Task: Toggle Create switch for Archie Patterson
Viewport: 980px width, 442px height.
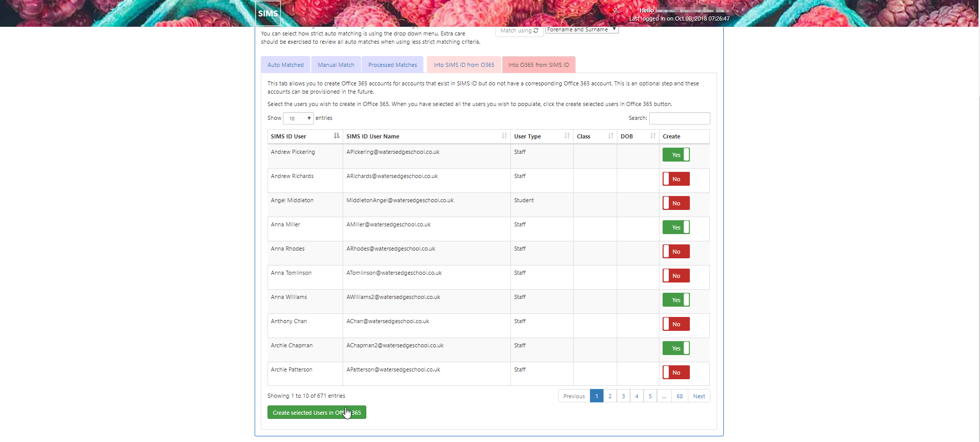Action: (x=676, y=373)
